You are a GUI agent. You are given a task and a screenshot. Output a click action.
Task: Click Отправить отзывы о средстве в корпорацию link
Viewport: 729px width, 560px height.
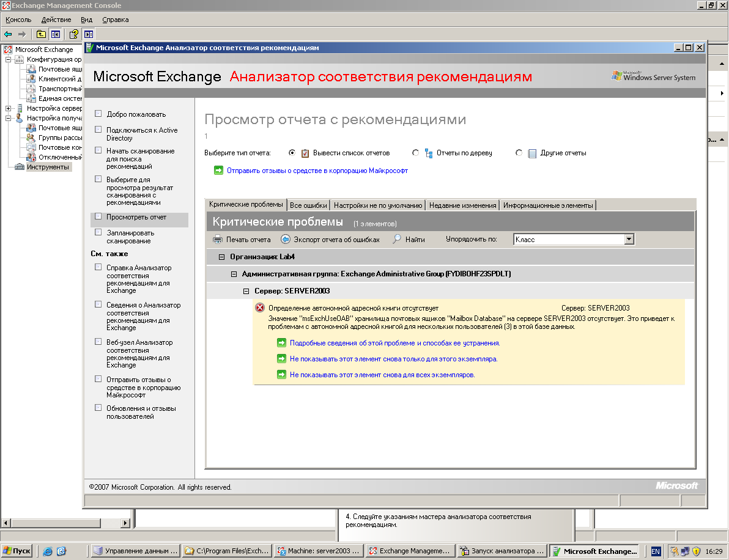[317, 171]
